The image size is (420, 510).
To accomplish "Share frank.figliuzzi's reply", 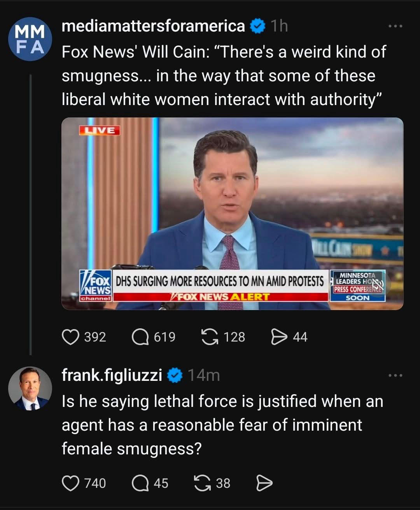I will pyautogui.click(x=264, y=483).
